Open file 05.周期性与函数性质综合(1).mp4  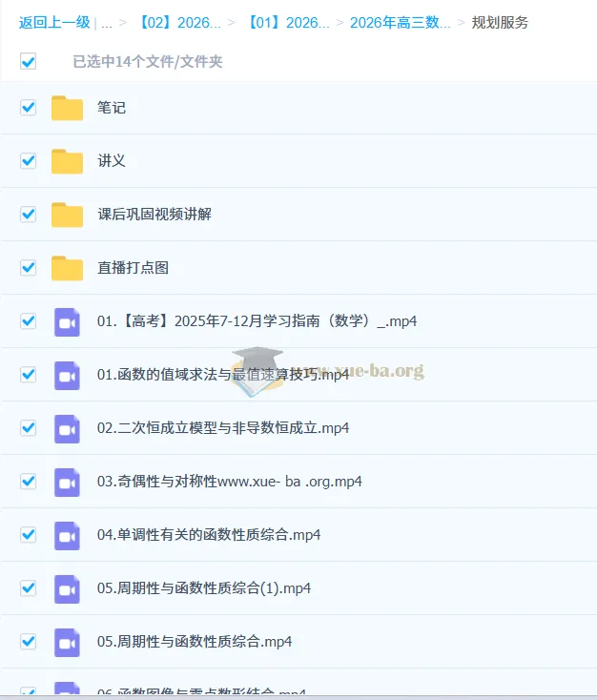tap(204, 588)
